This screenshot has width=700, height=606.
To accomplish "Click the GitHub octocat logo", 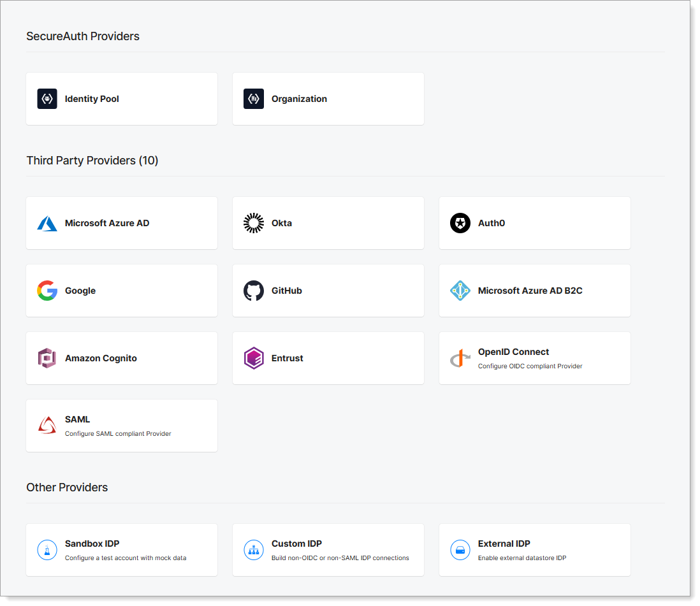I will click(x=254, y=291).
